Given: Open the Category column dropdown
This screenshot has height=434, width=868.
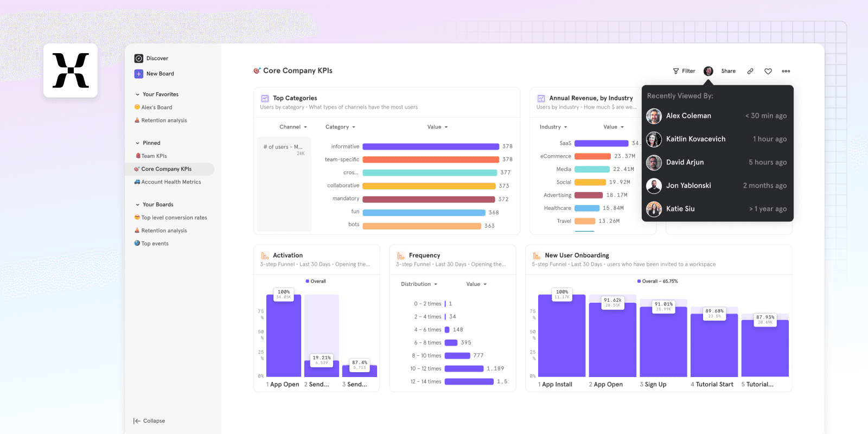Looking at the screenshot, I should coord(341,127).
